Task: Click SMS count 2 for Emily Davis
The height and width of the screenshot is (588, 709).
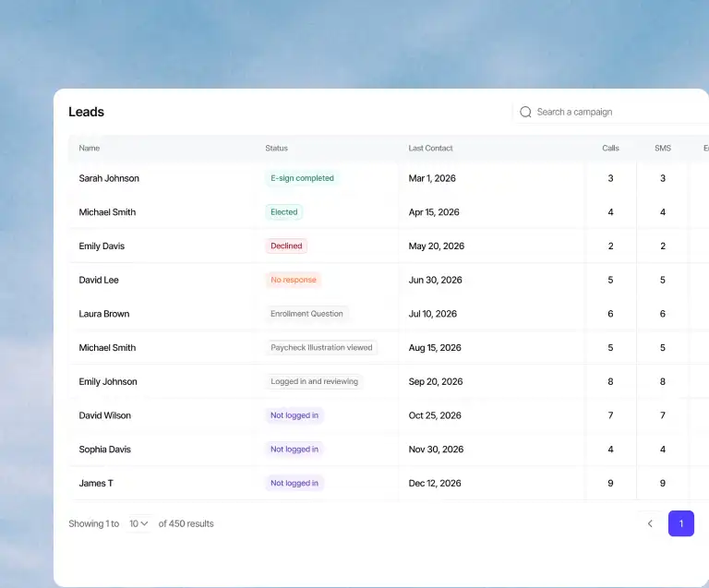Action: (x=663, y=246)
